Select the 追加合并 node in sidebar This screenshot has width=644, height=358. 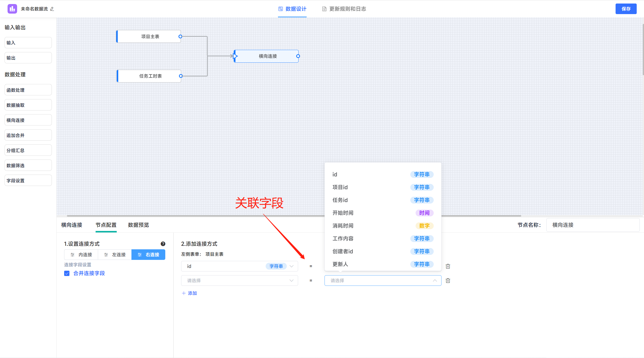[x=28, y=135]
